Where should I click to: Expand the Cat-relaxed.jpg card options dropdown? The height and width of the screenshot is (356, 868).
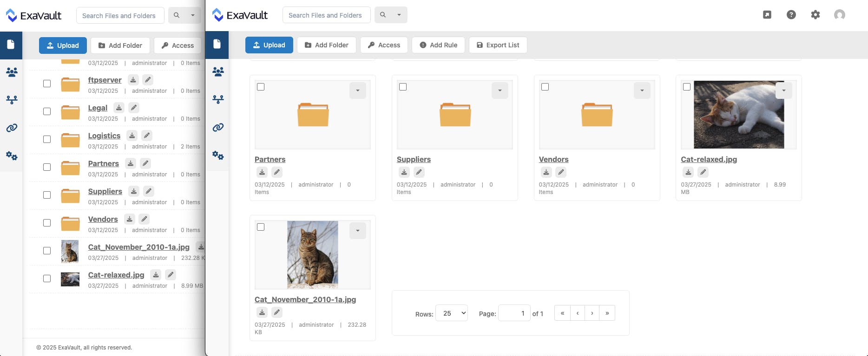pyautogui.click(x=784, y=91)
